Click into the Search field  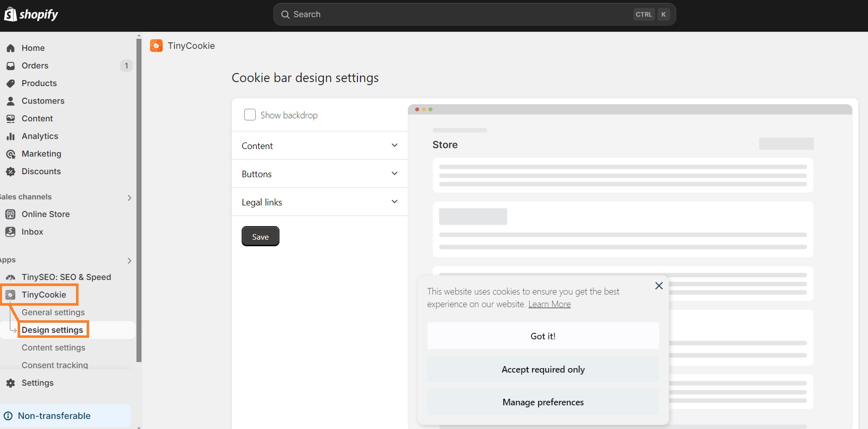tap(474, 15)
